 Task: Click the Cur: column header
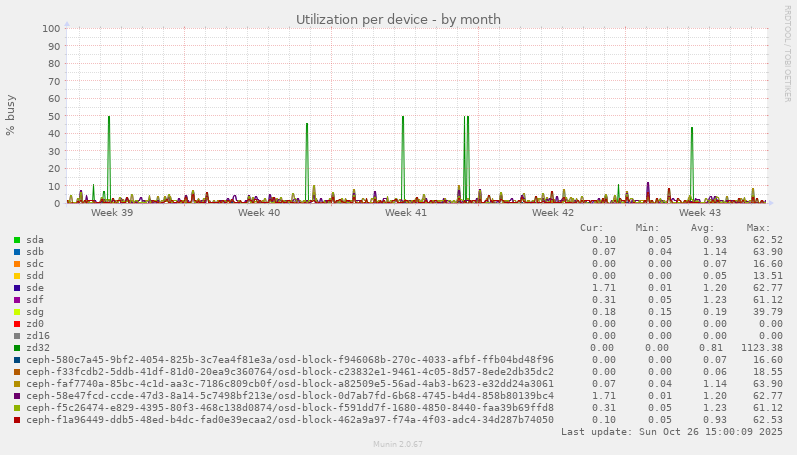tap(591, 228)
